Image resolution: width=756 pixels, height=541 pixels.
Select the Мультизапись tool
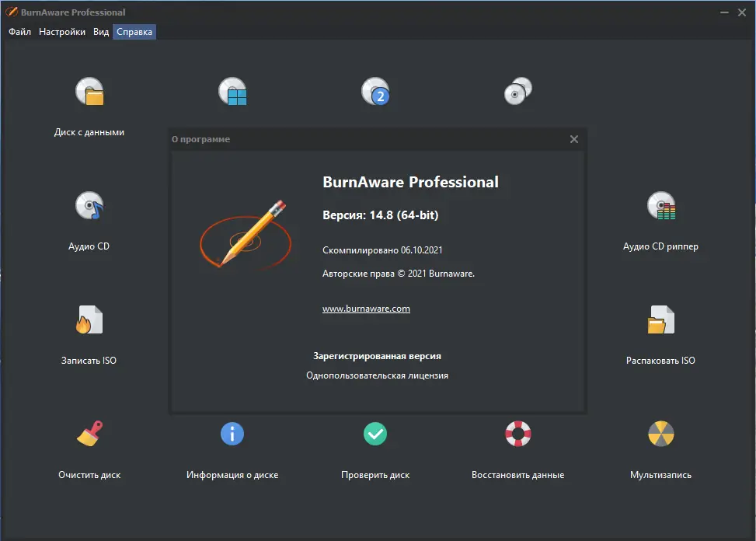(x=661, y=434)
